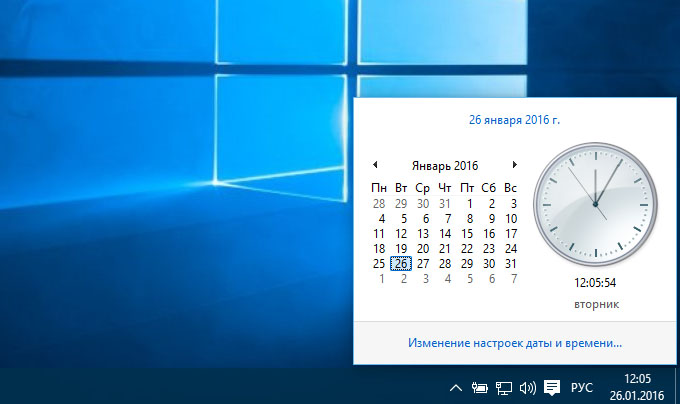Select day 10 in the calendar
Screen dimensions: 680x404
(511, 218)
